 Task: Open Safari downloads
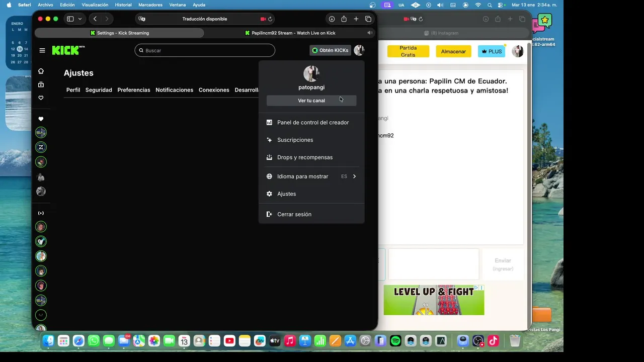(x=332, y=19)
